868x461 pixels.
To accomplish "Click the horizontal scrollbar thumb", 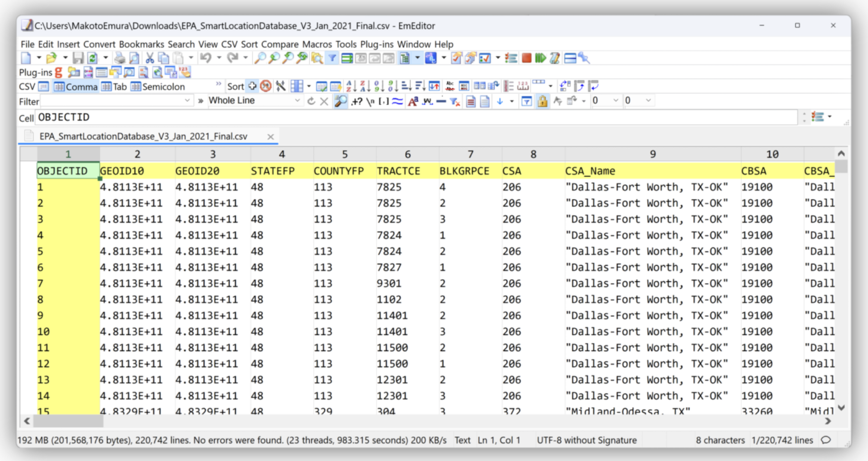I will (68, 421).
